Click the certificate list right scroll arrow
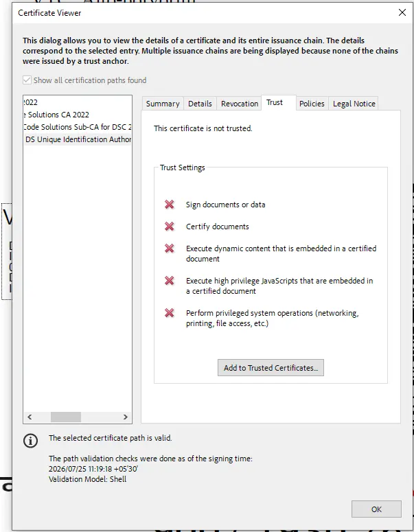 pos(125,417)
